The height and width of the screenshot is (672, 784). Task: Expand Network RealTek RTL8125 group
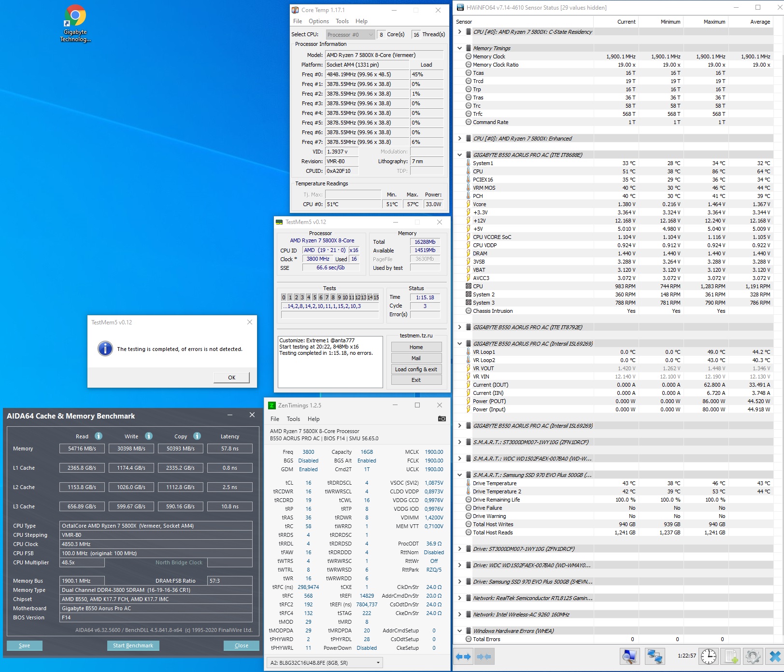[x=459, y=598]
